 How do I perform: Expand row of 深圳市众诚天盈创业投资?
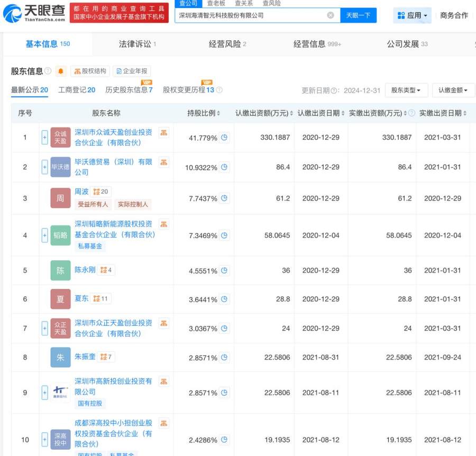44,137
